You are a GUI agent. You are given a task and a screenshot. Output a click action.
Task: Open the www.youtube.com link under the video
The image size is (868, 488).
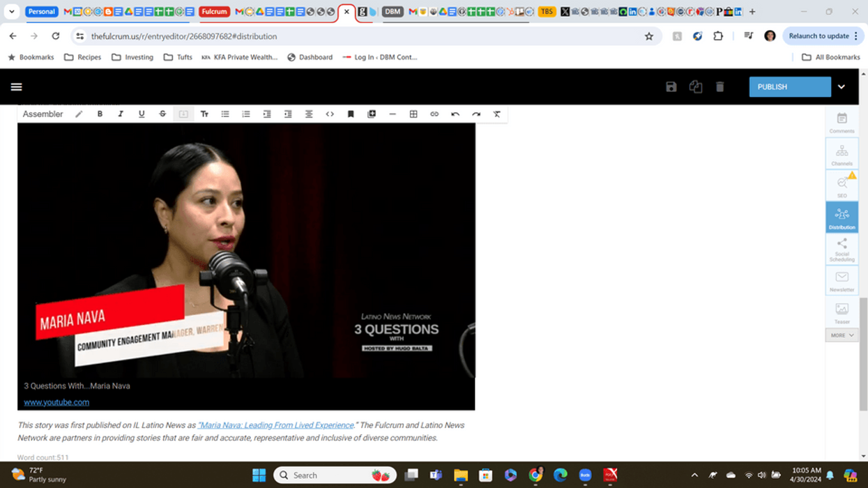click(56, 402)
